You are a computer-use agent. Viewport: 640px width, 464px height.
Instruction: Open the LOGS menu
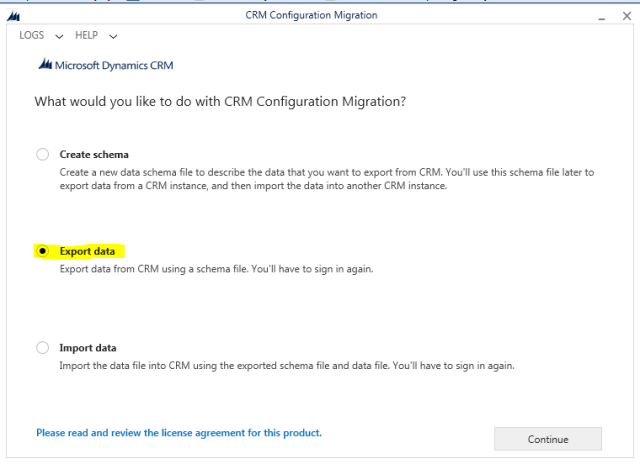click(31, 36)
